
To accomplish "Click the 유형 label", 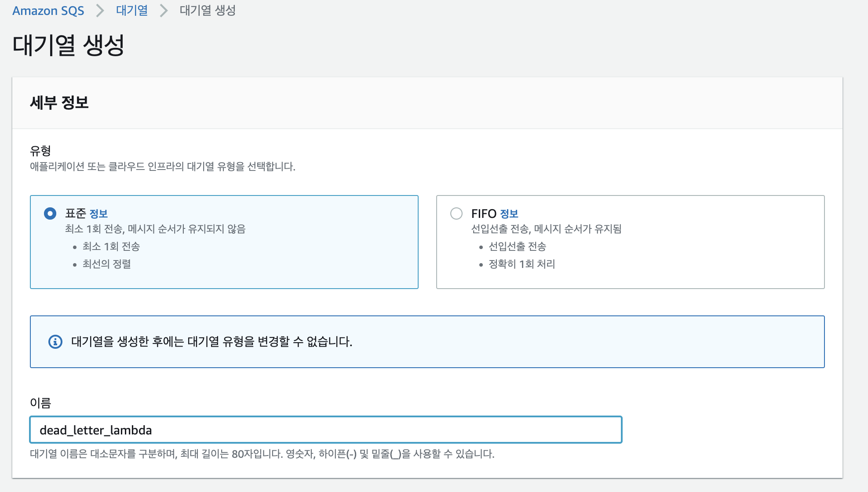I will click(40, 151).
